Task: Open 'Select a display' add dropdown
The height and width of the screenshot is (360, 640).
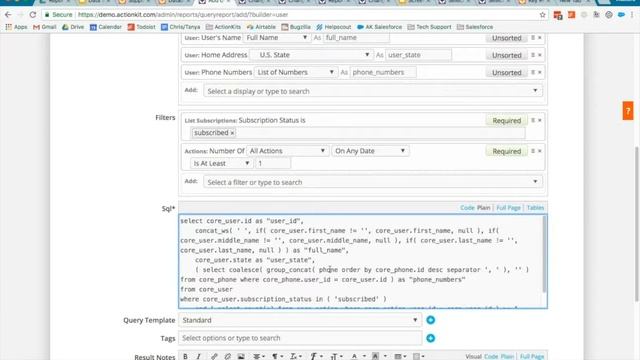Action: (x=373, y=91)
